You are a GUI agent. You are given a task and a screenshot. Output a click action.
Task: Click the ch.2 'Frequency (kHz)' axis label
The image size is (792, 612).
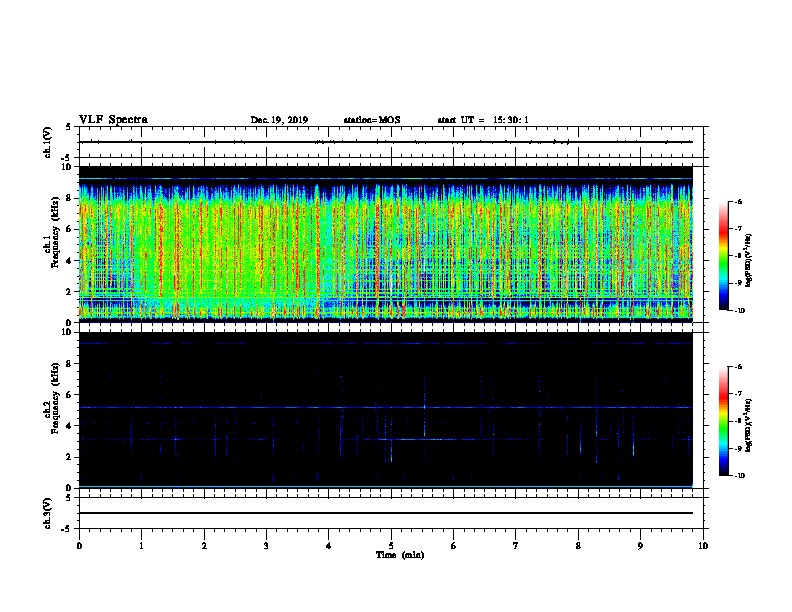pos(56,398)
